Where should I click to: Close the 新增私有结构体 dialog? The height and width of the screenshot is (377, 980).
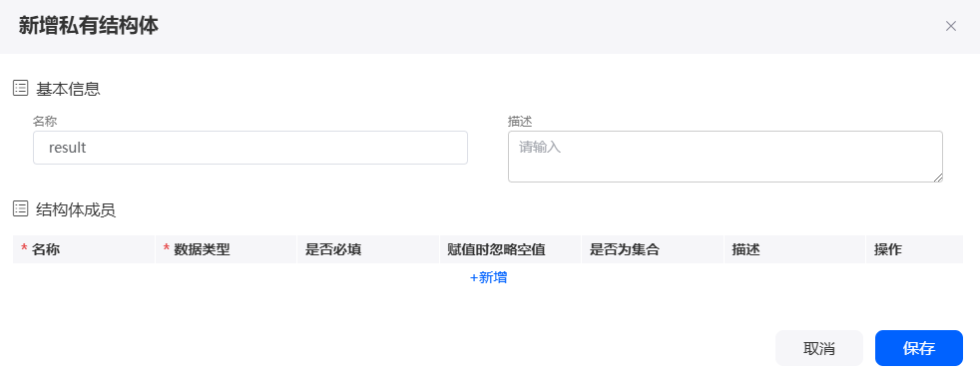951,26
